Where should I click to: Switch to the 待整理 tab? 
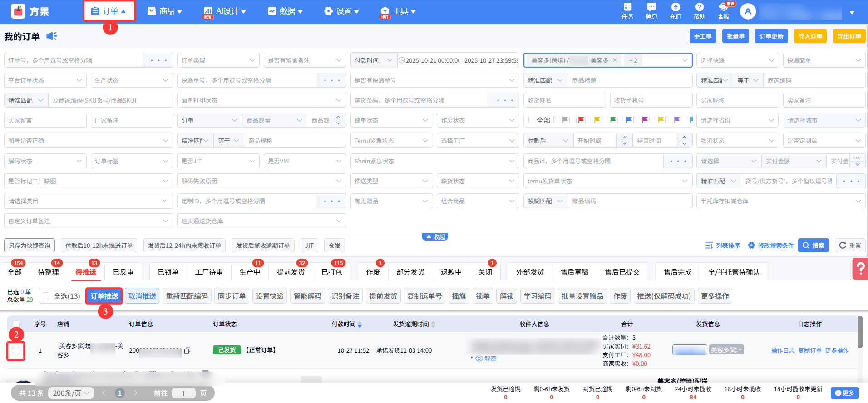click(x=49, y=272)
